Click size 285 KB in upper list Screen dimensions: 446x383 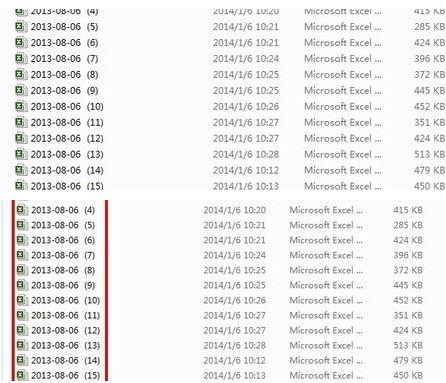pos(429,27)
